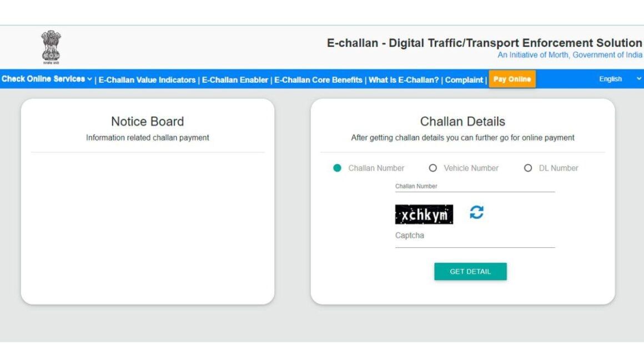The width and height of the screenshot is (644, 363).
Task: Focus the Challan Number input field
Action: click(475, 186)
